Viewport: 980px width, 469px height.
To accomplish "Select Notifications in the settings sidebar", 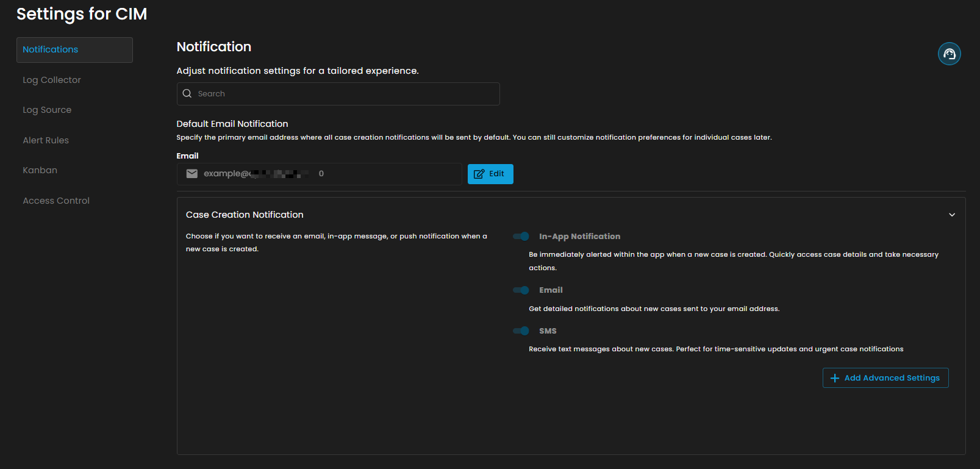I will click(74, 50).
